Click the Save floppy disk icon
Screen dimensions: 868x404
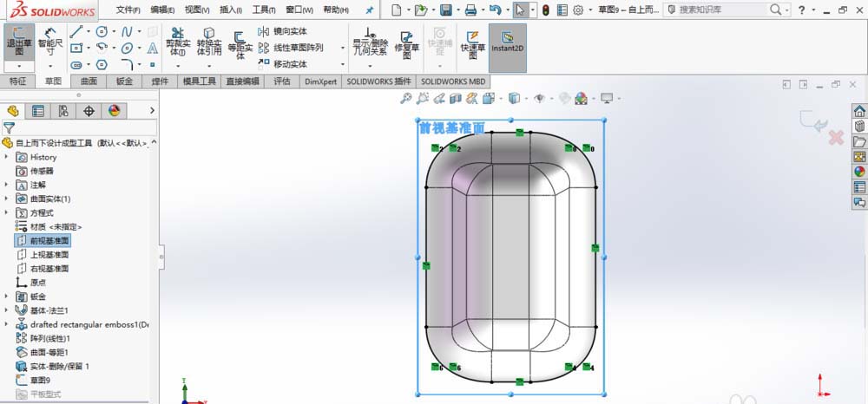pyautogui.click(x=445, y=10)
